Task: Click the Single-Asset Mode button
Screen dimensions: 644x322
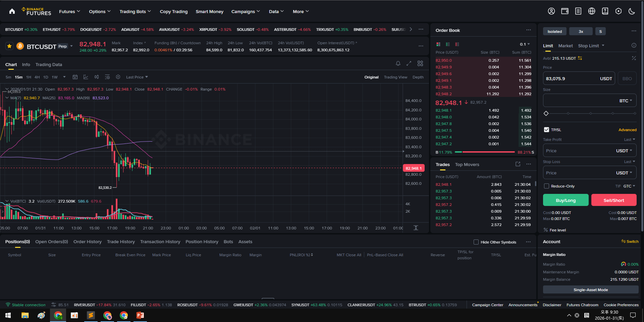Action: [x=590, y=290]
